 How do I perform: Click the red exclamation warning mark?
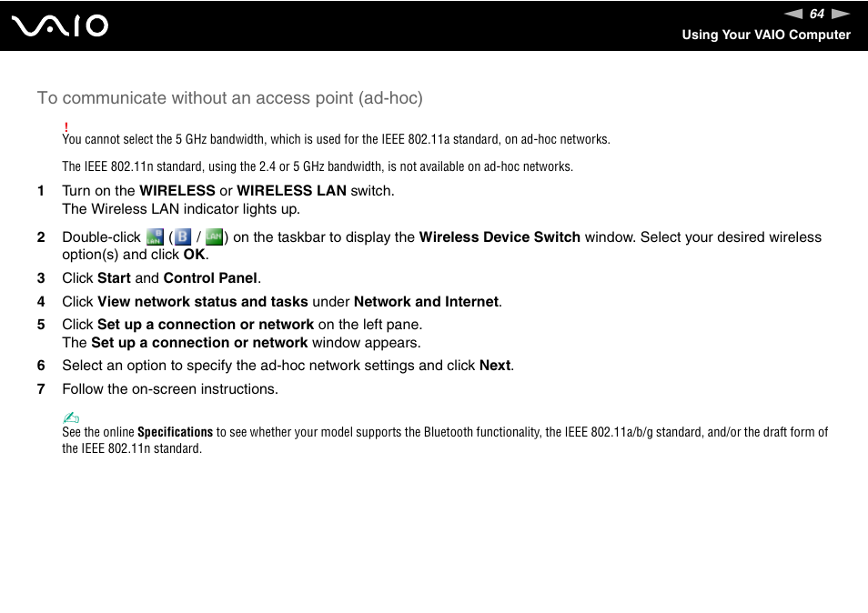(x=66, y=126)
